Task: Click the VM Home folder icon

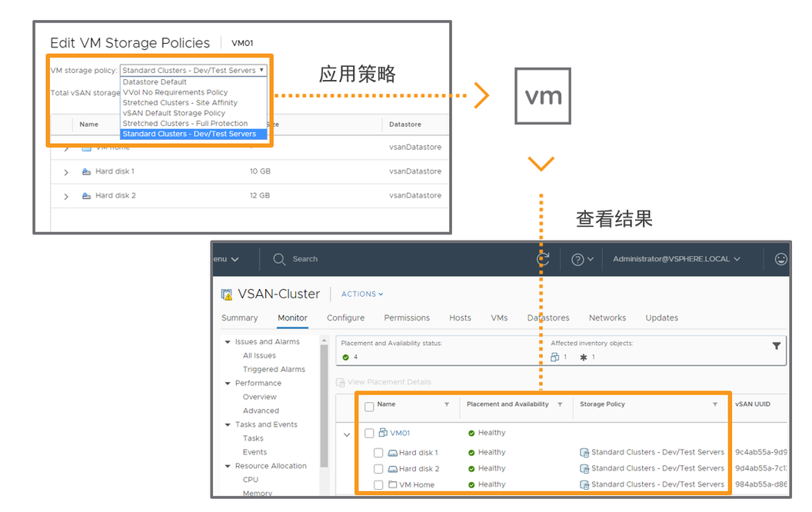Action: click(392, 484)
